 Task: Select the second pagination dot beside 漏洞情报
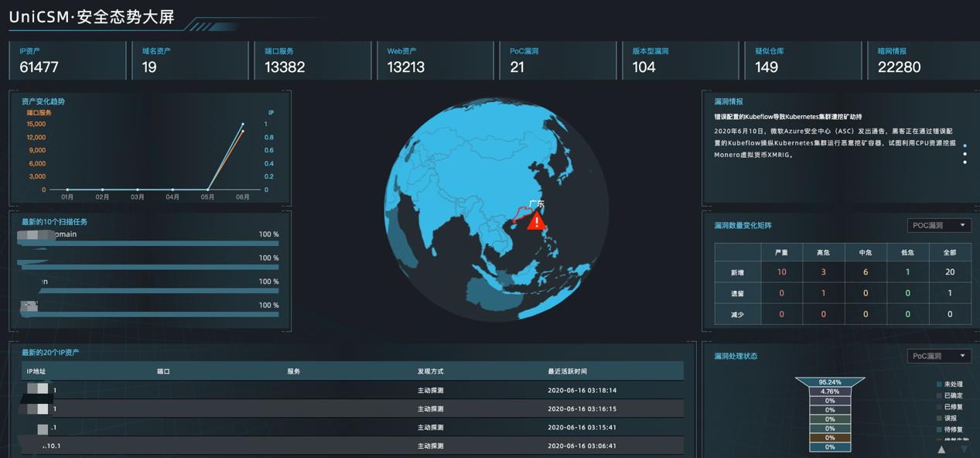(x=965, y=154)
